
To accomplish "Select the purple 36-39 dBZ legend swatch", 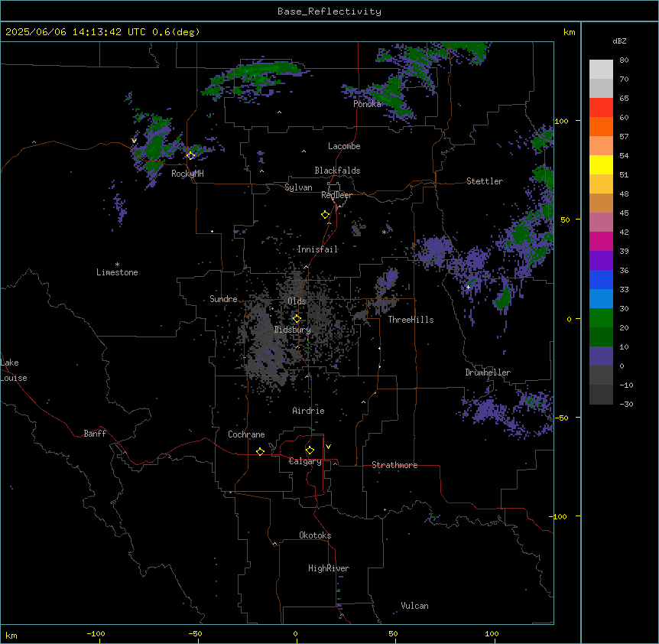I will coord(601,261).
